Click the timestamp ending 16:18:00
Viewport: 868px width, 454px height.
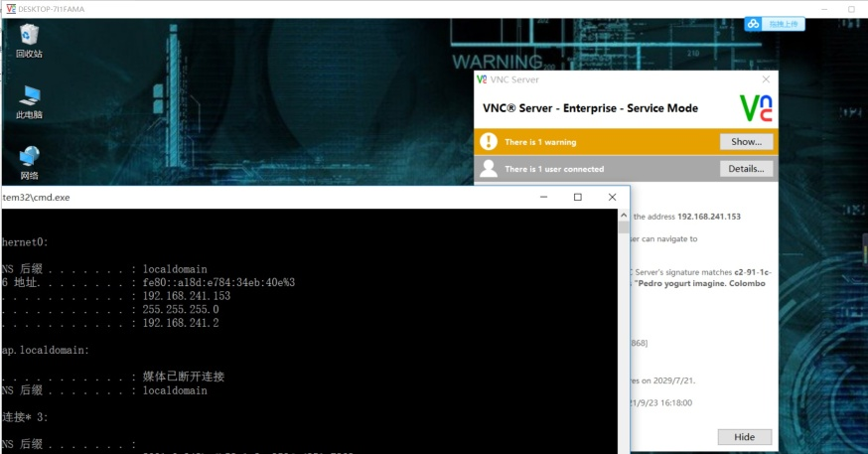click(659, 402)
